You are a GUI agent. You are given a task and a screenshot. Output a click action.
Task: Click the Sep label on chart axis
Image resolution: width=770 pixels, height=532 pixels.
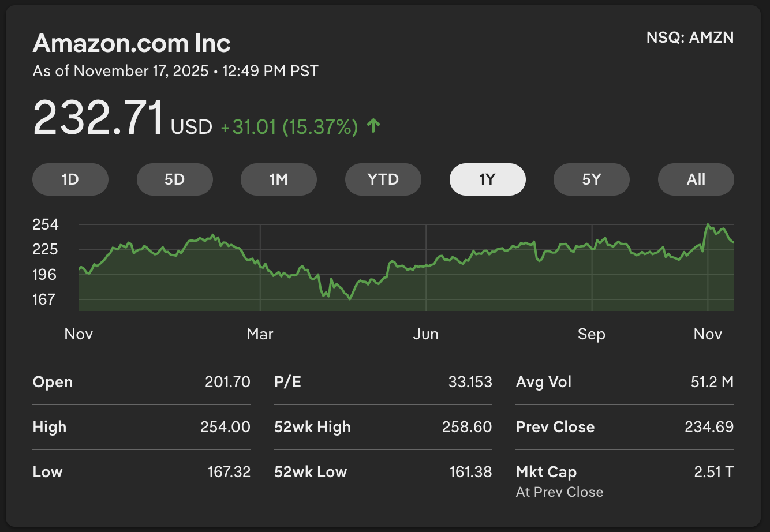click(592, 334)
